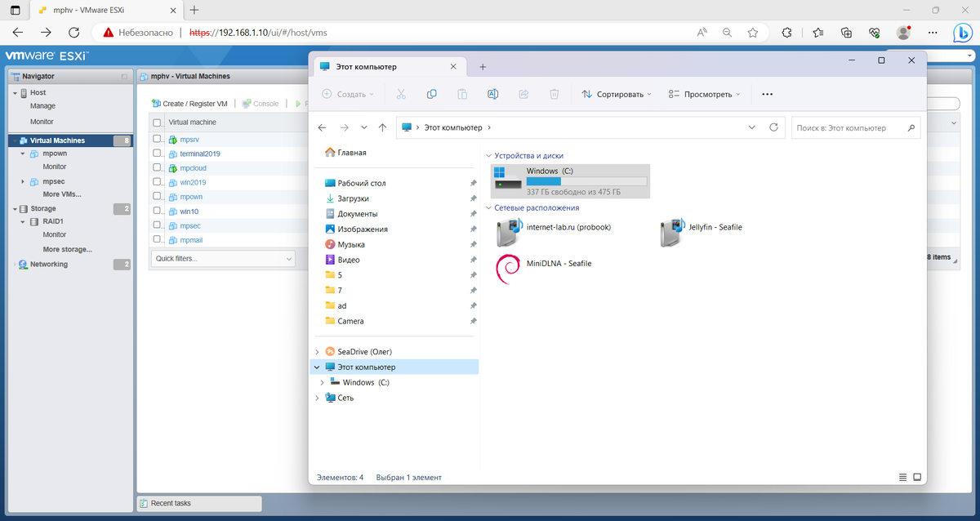Click the Delete trash icon in Explorer

pyautogui.click(x=554, y=94)
